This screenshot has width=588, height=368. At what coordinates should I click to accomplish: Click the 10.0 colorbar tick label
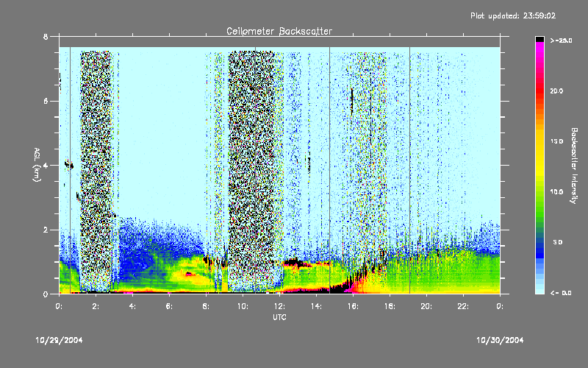pyautogui.click(x=556, y=192)
